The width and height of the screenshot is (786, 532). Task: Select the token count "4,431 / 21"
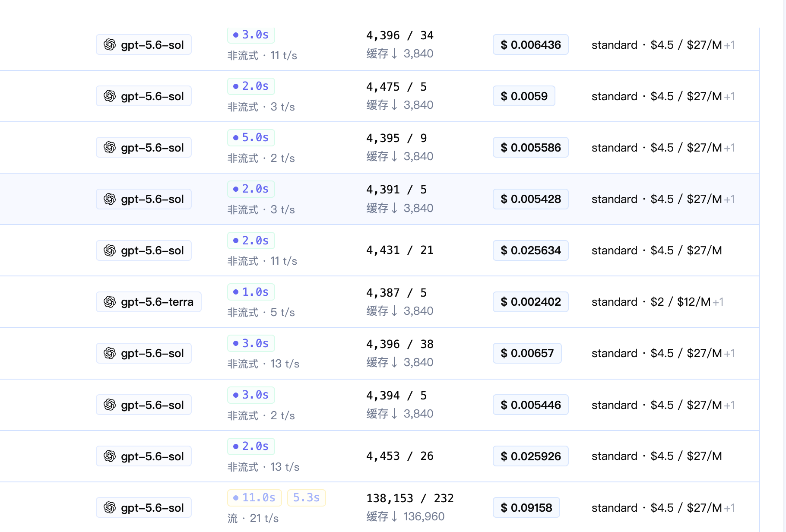400,250
